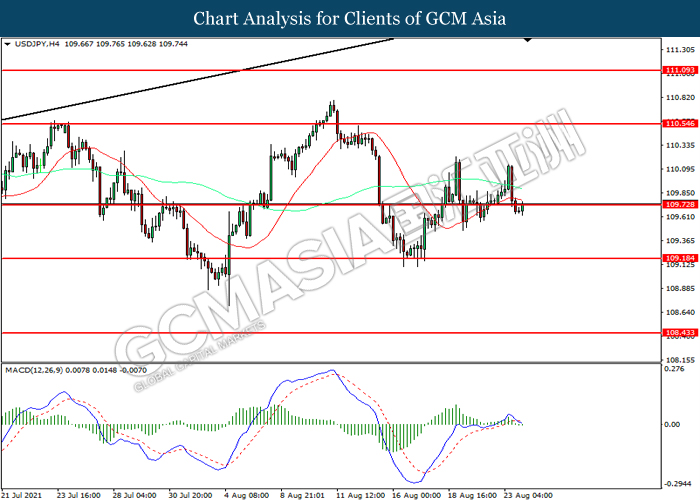Click the 23 Jul 16:00 time label
Screen dimensions: 700x500
click(79, 495)
